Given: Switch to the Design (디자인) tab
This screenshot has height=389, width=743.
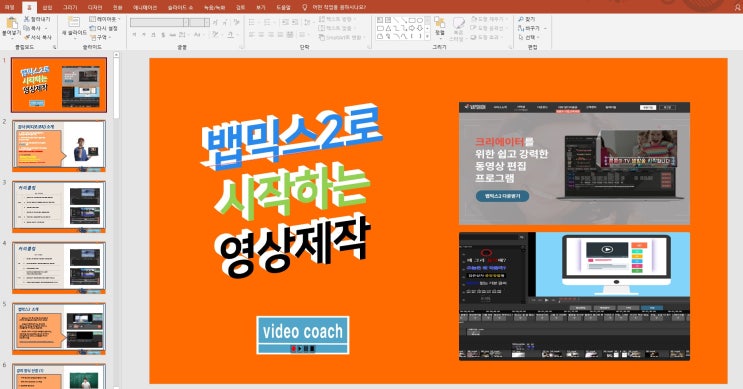Looking at the screenshot, I should click(95, 7).
